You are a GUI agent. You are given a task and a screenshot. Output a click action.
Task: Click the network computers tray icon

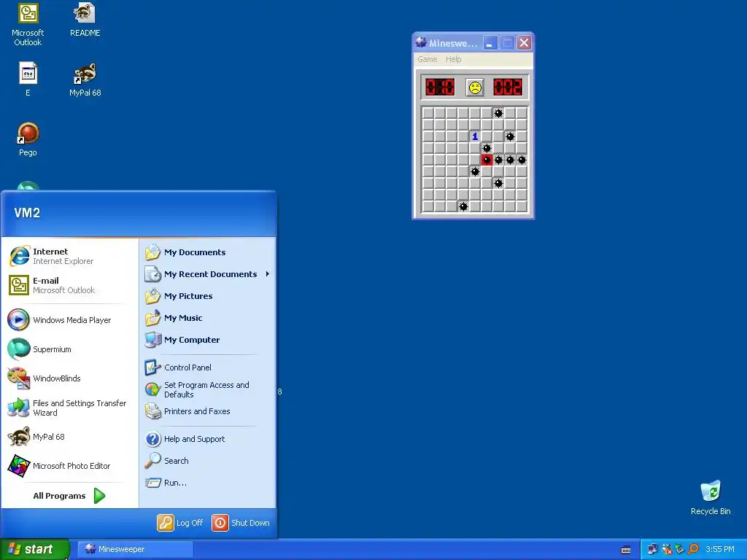652,549
